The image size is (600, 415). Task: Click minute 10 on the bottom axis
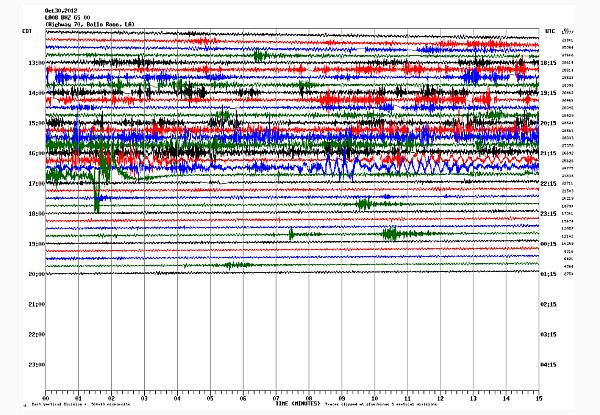click(373, 398)
